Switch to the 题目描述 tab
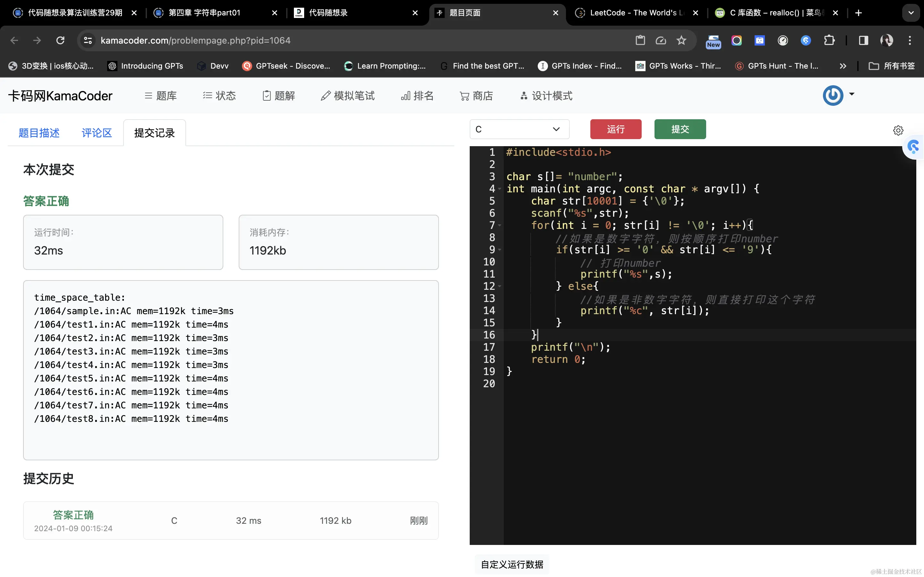This screenshot has height=577, width=924. coord(39,133)
